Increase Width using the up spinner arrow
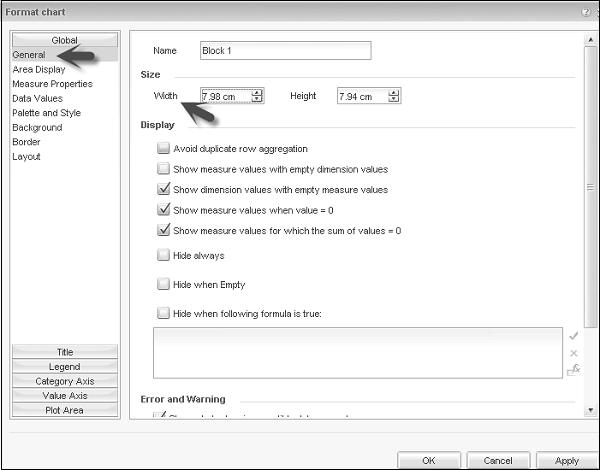This screenshot has height=470, width=600. (257, 93)
